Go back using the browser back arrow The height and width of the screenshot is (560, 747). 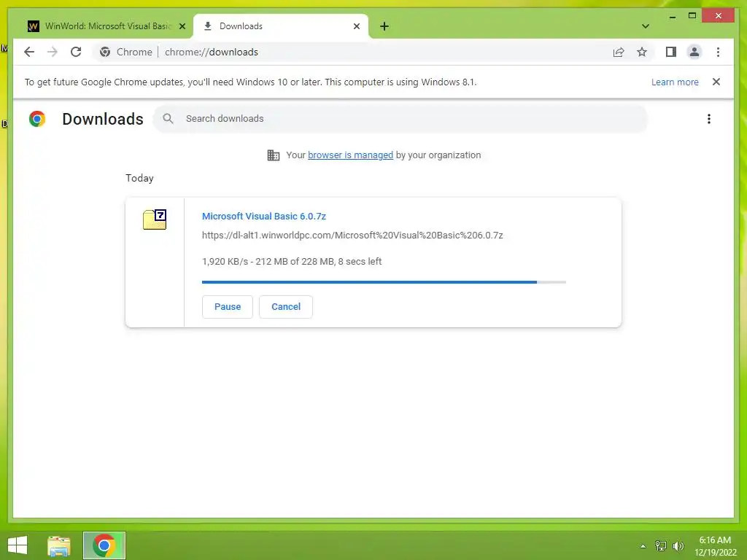coord(29,52)
